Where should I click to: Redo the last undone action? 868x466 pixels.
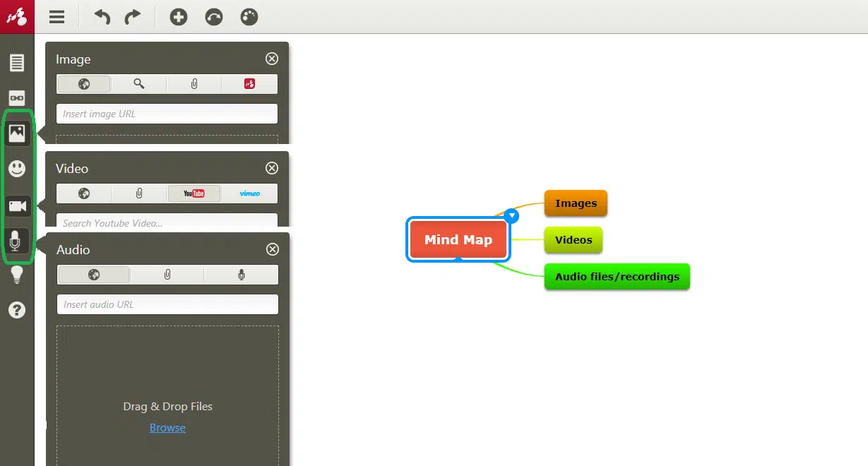coord(133,17)
